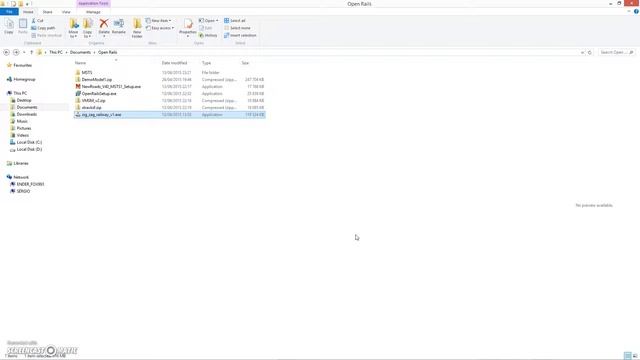The image size is (640, 360).
Task: Click Documents in address breadcrumb
Action: point(80,52)
